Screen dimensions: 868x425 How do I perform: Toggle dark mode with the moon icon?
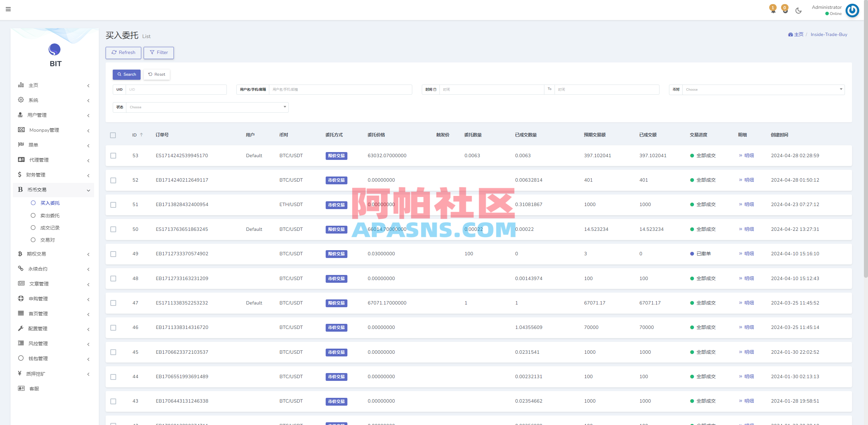(x=798, y=10)
